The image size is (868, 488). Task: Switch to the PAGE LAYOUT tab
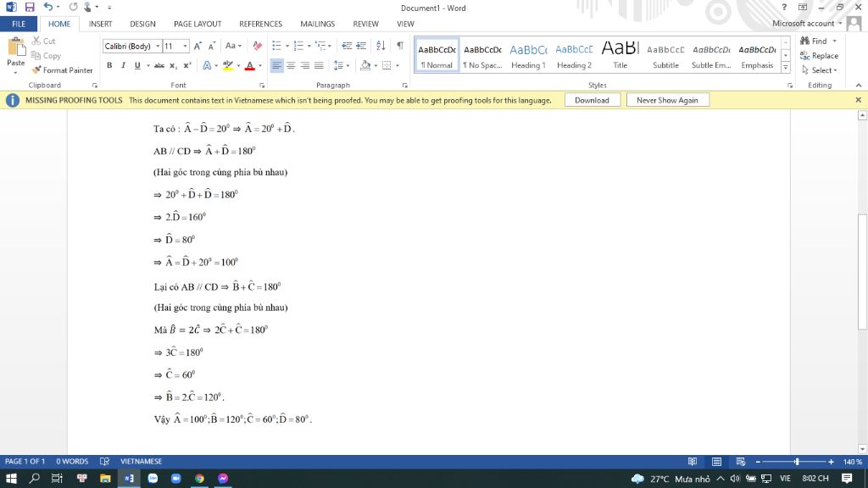pyautogui.click(x=198, y=24)
